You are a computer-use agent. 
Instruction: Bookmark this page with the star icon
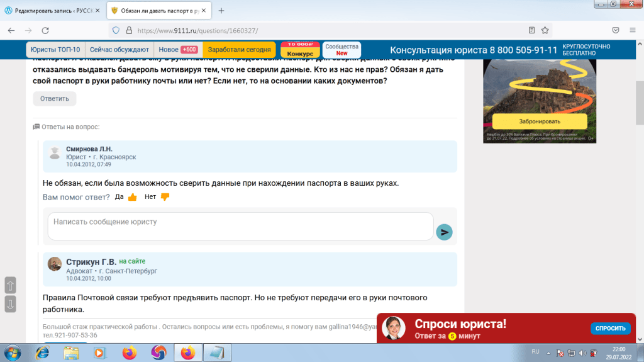coord(545,30)
